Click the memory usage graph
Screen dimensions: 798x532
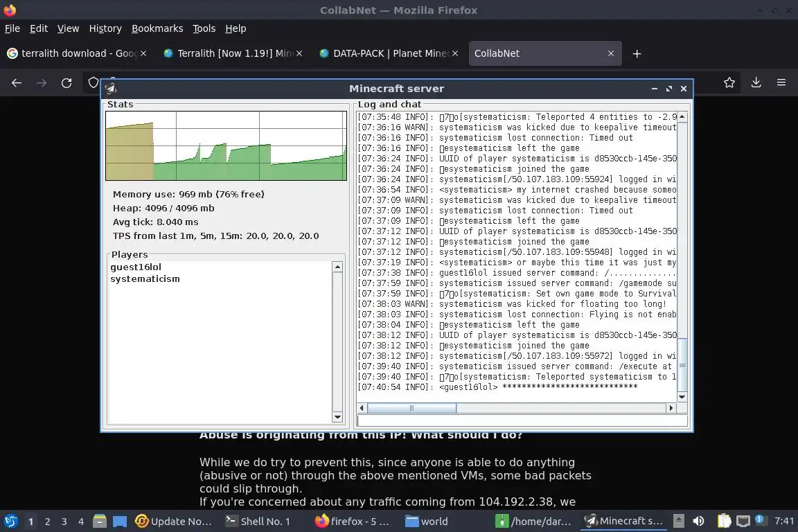click(226, 145)
